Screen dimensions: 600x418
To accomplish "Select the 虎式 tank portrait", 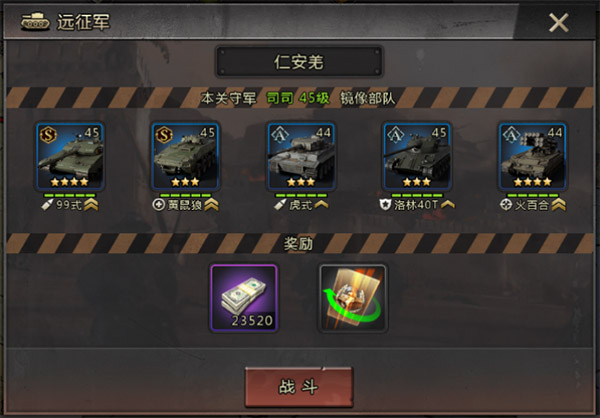I will click(301, 156).
